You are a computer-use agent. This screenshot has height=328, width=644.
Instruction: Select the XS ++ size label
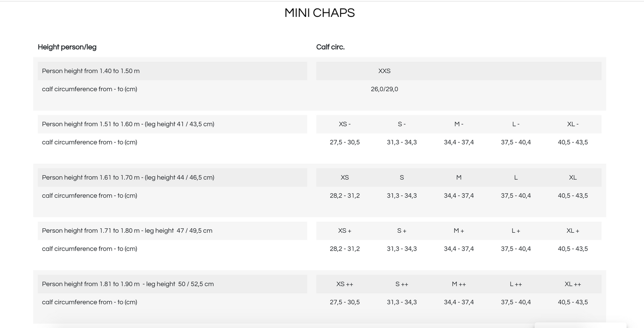click(x=345, y=284)
